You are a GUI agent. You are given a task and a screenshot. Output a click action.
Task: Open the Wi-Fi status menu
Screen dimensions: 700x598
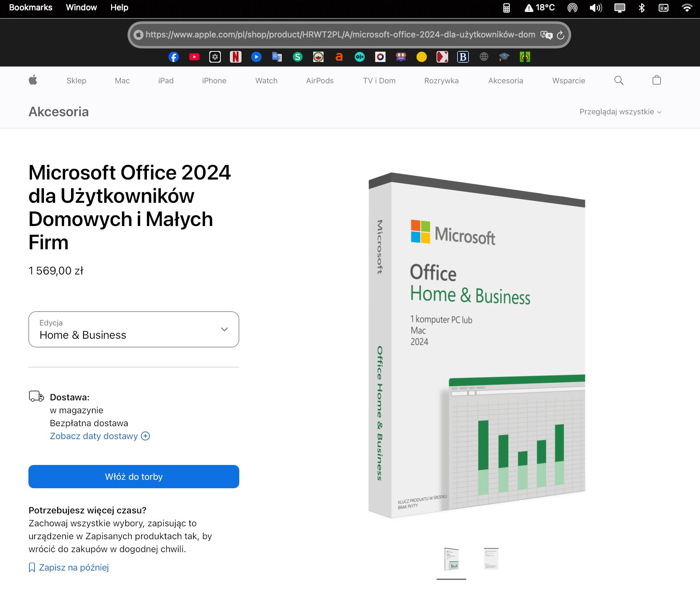click(686, 8)
